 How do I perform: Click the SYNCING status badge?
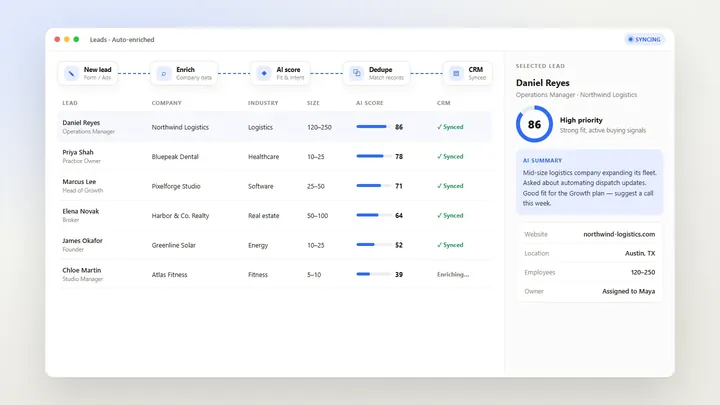click(644, 39)
